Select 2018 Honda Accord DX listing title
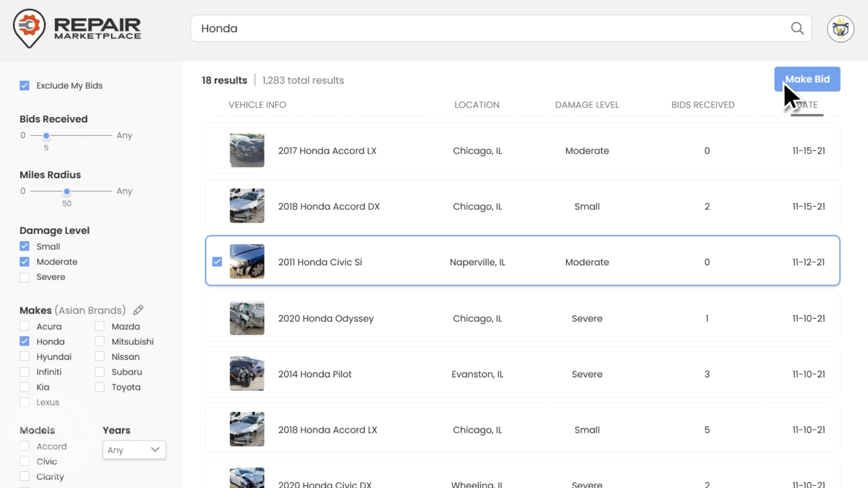868x488 pixels. click(x=329, y=206)
